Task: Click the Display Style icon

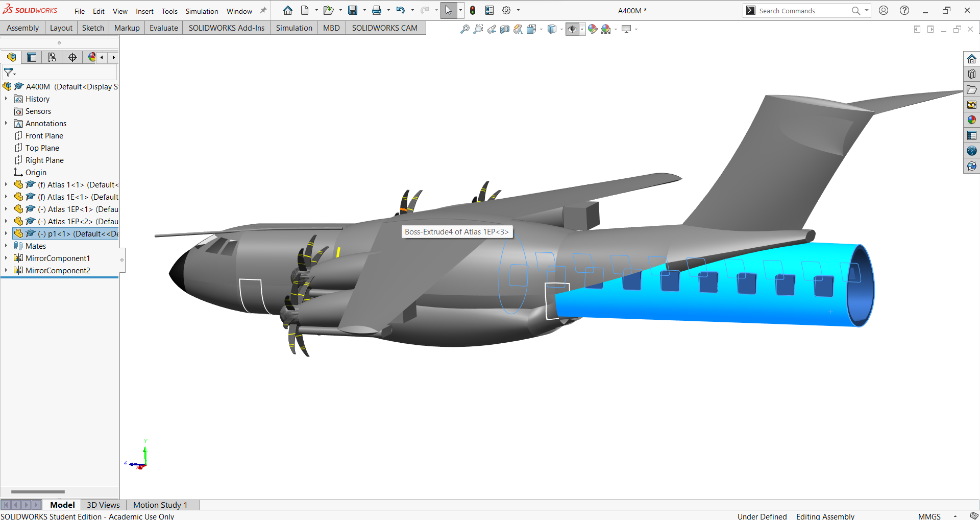Action: click(552, 29)
